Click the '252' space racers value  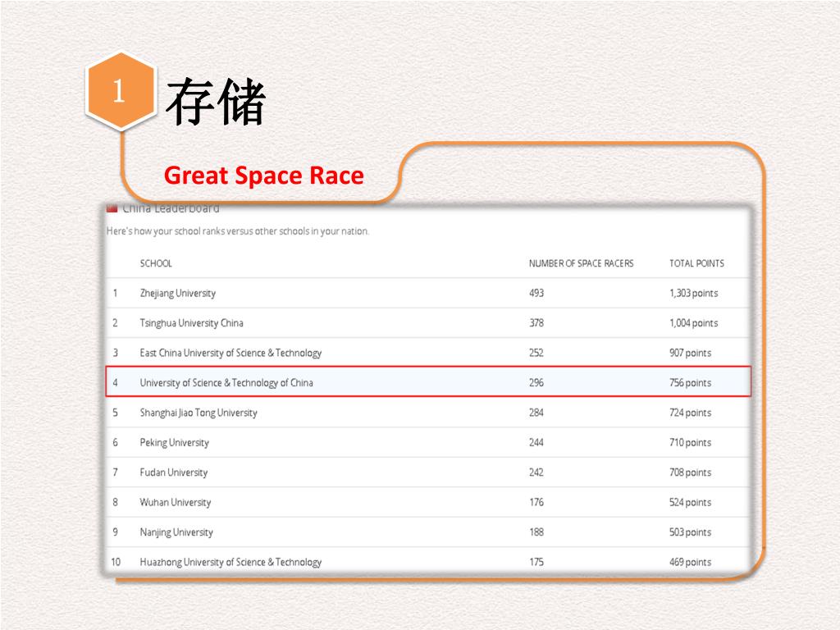click(x=536, y=353)
